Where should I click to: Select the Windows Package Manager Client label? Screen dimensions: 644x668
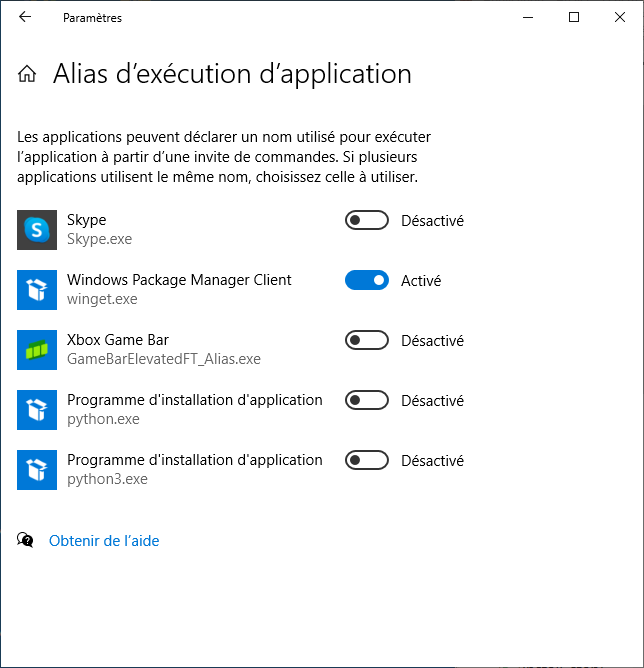[x=179, y=280]
